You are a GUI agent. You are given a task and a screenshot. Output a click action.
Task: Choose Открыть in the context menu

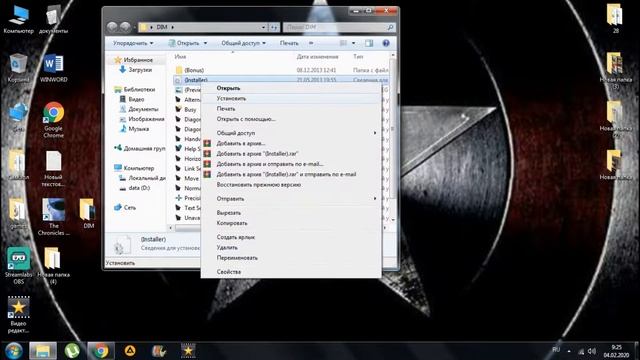(291, 88)
